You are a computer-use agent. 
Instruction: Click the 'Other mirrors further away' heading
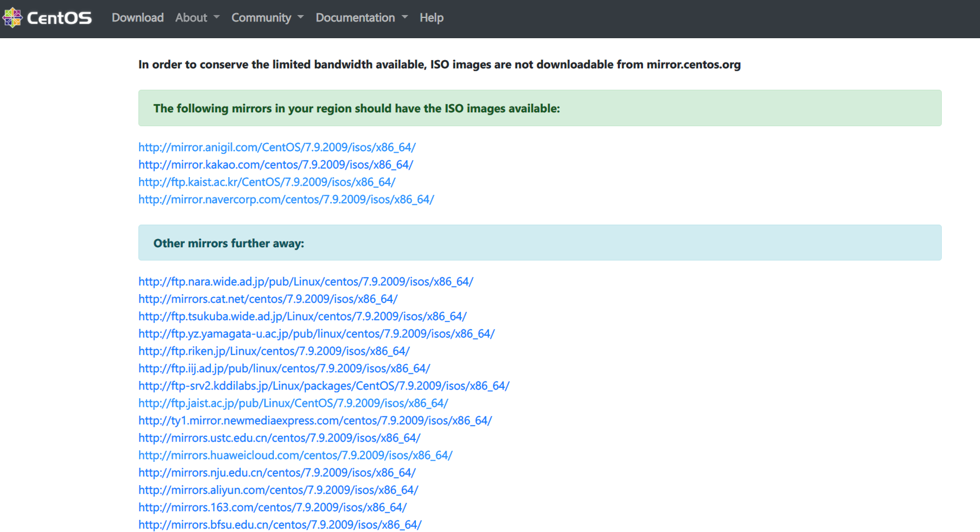(x=229, y=243)
